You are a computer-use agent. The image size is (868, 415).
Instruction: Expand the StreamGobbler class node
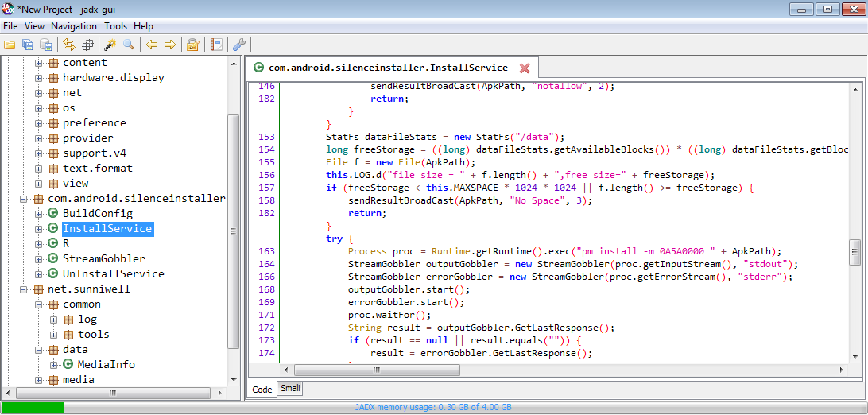[x=39, y=259]
